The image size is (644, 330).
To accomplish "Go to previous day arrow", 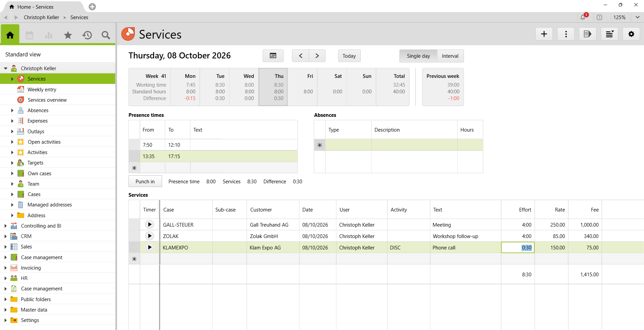I will 301,56.
